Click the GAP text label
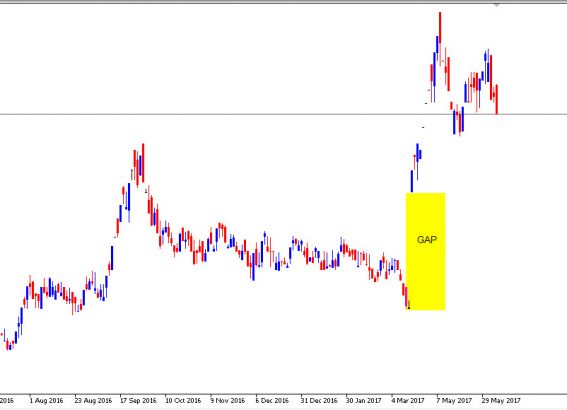567x410 pixels. tap(427, 240)
